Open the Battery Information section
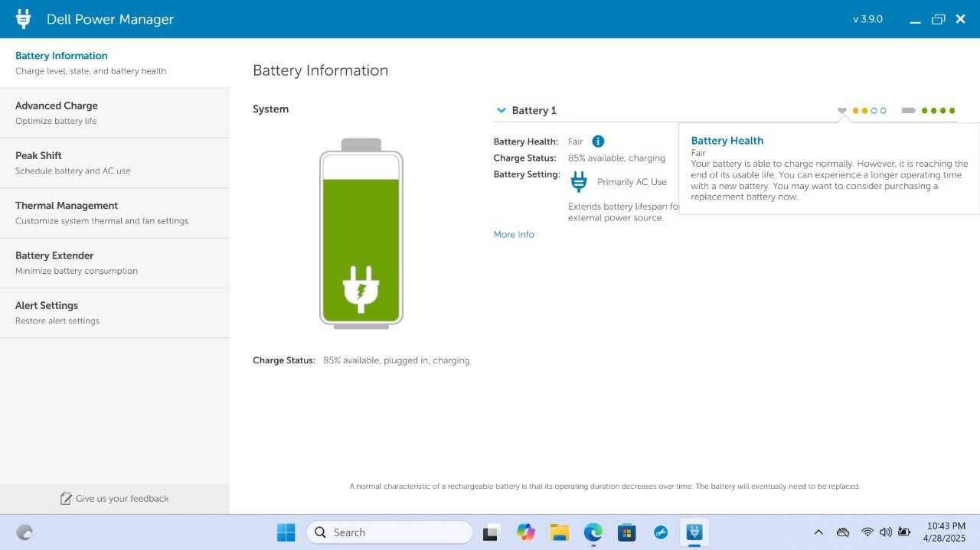 [x=115, y=63]
